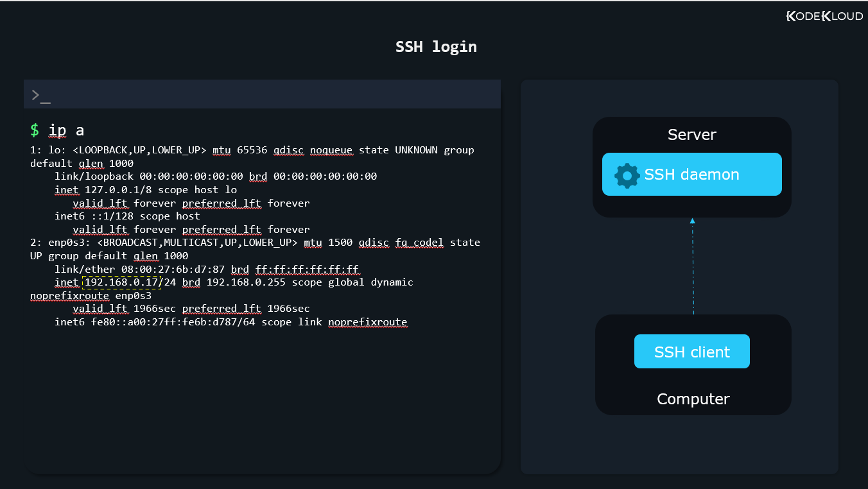The width and height of the screenshot is (868, 489).
Task: Click the underlined word noprefixroute
Action: pos(69,295)
